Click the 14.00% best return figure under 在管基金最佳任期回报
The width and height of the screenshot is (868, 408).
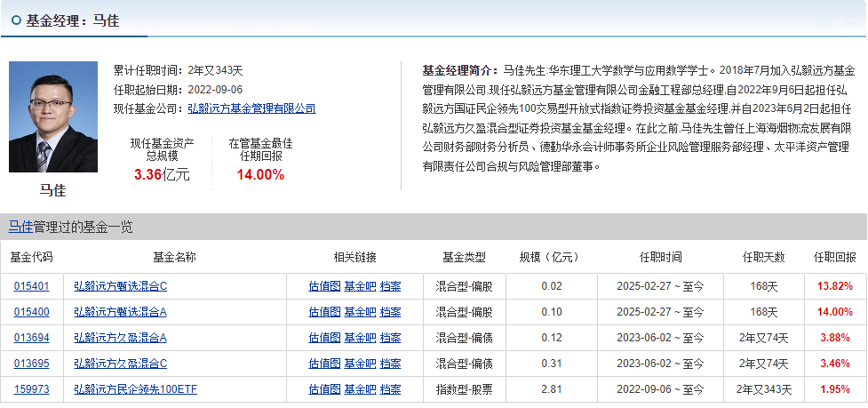coord(260,175)
